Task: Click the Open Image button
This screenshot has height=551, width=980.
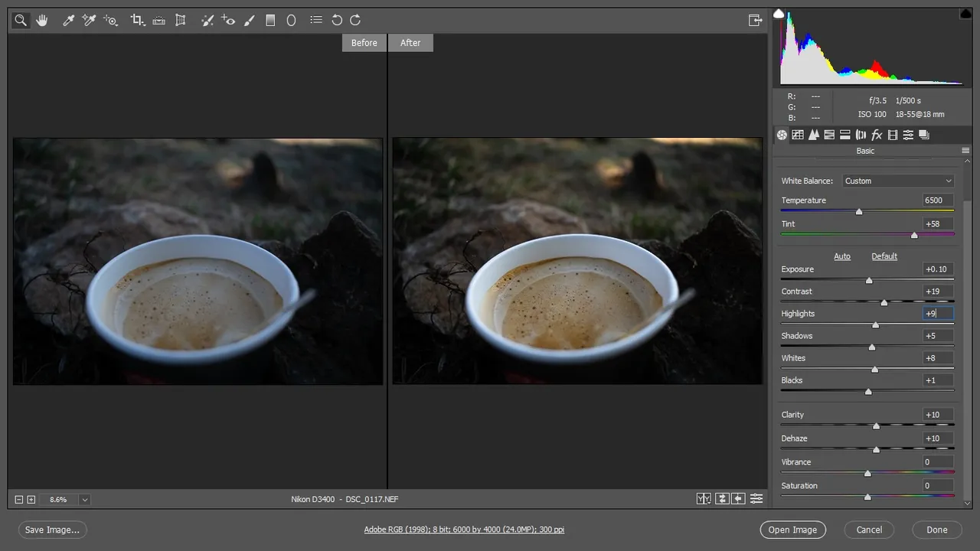Action: [793, 530]
